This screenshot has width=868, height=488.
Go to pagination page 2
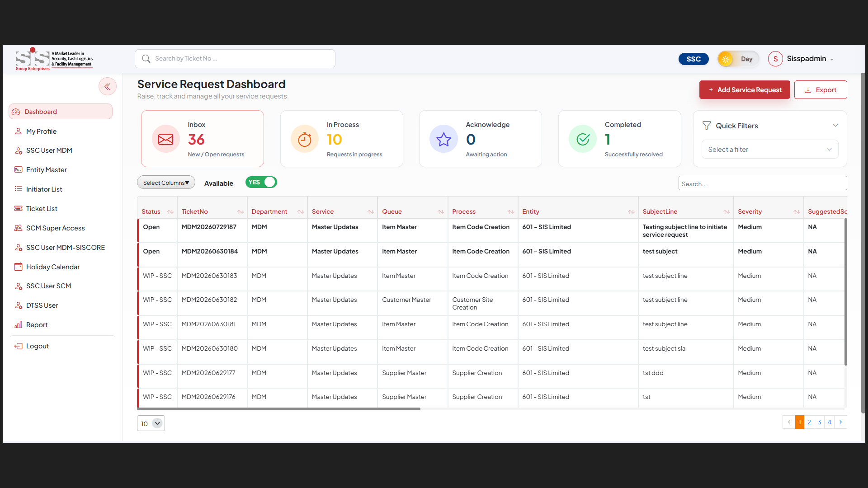point(809,422)
